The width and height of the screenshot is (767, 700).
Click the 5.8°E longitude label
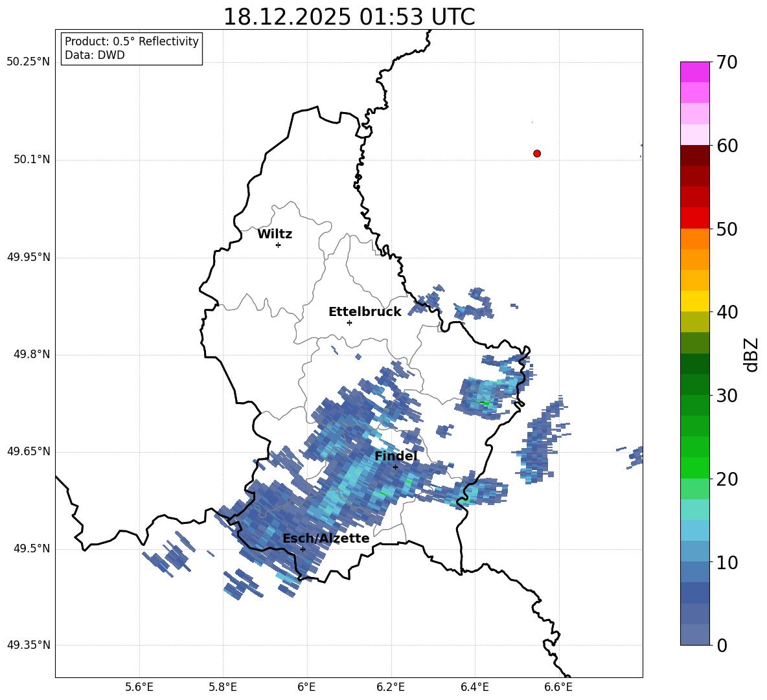(223, 687)
